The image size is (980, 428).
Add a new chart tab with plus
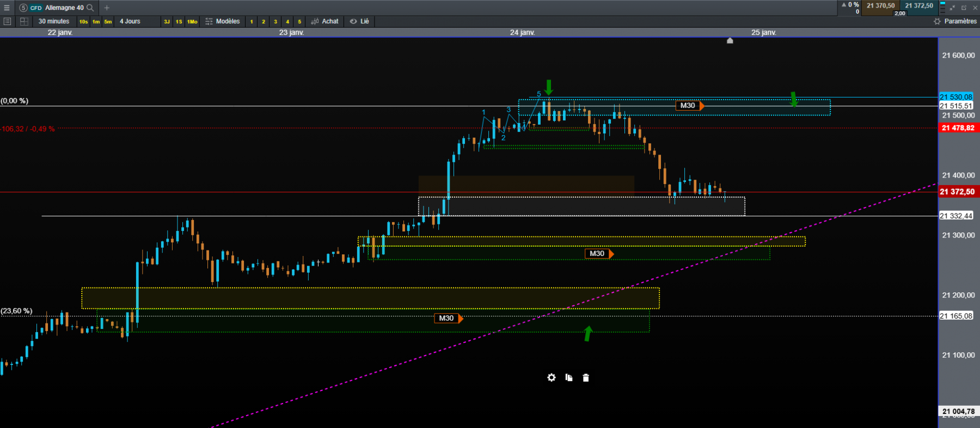point(107,8)
